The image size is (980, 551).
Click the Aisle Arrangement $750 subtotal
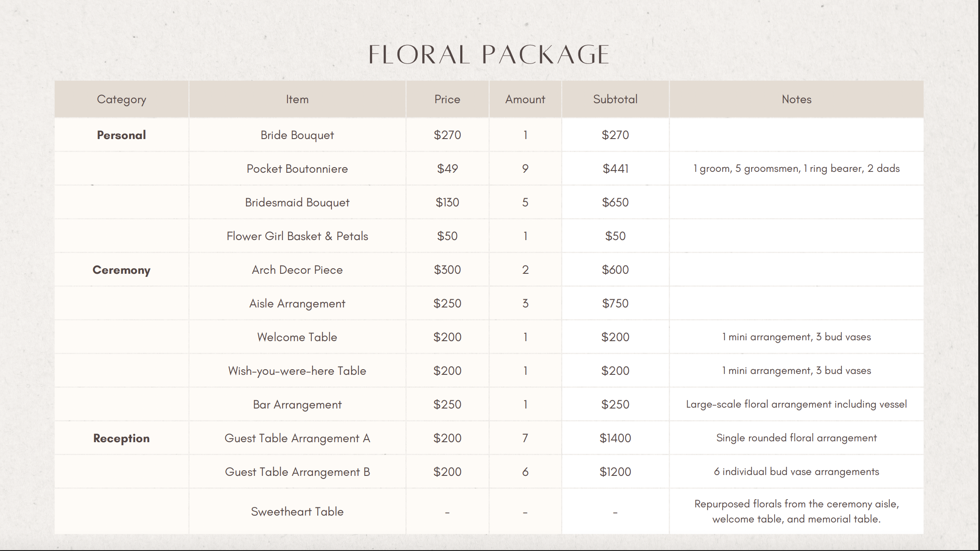[615, 304]
